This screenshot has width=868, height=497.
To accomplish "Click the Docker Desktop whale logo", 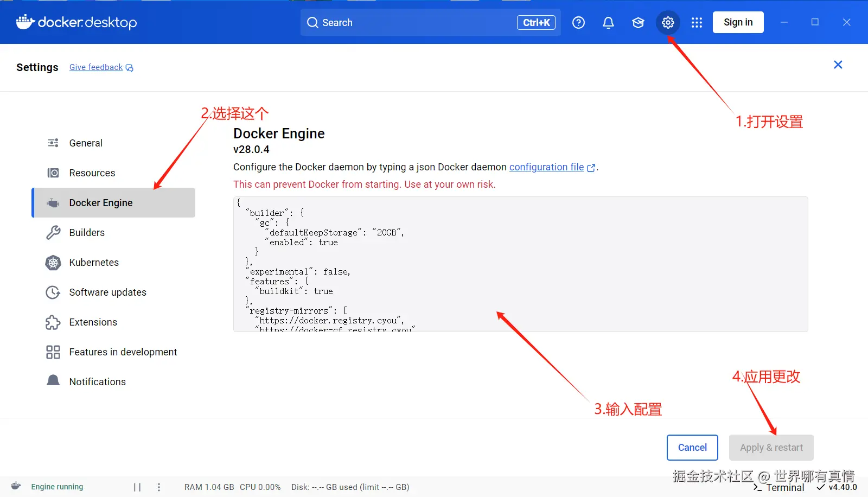I will tap(76, 22).
